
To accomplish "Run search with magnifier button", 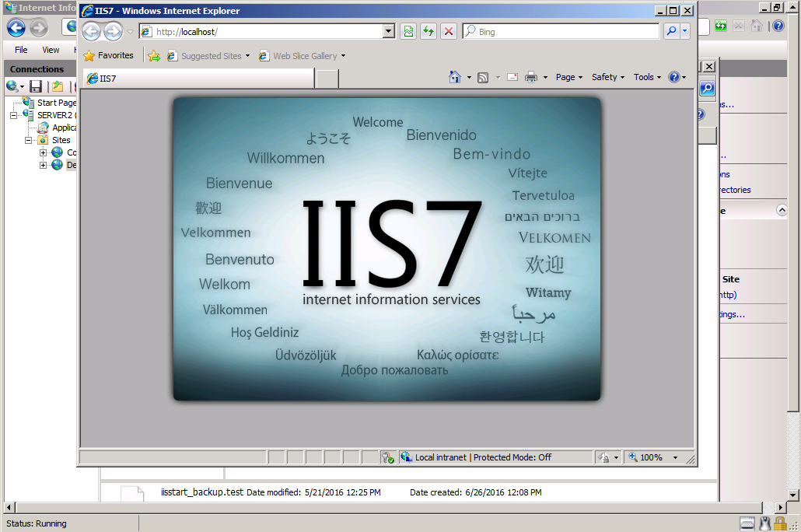I will 671,32.
